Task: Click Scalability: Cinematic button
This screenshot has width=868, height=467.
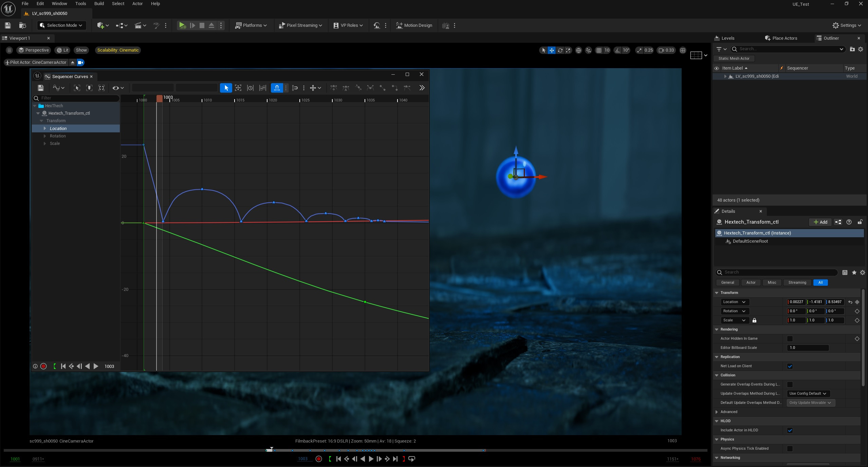Action: 118,50
